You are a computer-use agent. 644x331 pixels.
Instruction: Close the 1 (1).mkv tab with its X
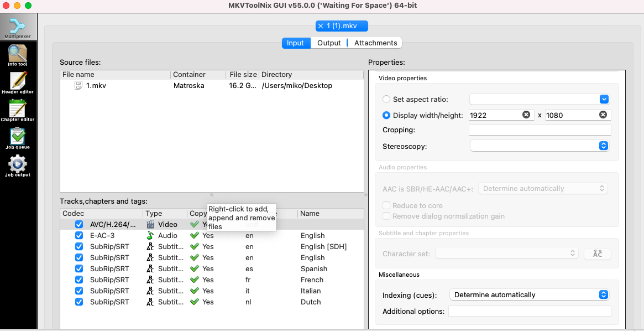[321, 26]
